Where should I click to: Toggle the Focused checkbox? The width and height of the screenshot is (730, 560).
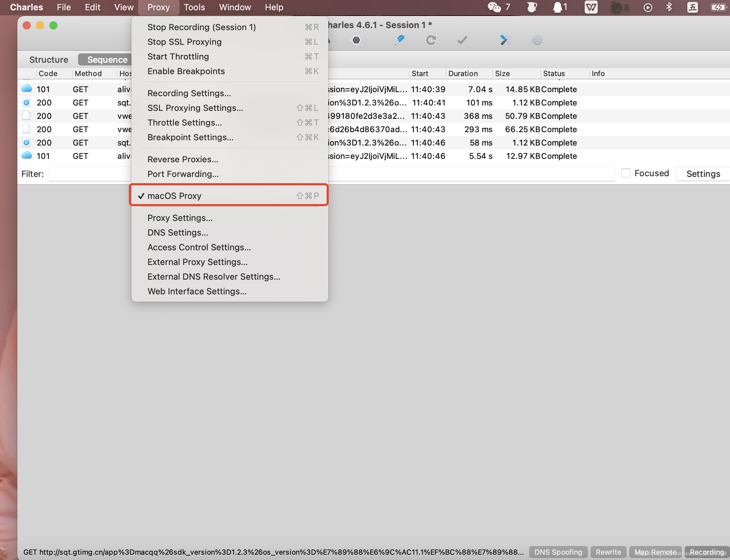pos(626,173)
